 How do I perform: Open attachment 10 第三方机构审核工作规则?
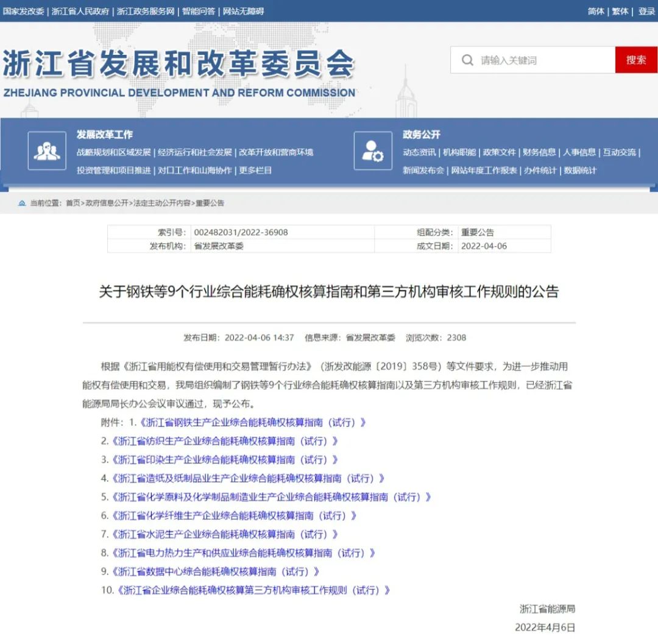click(x=254, y=590)
